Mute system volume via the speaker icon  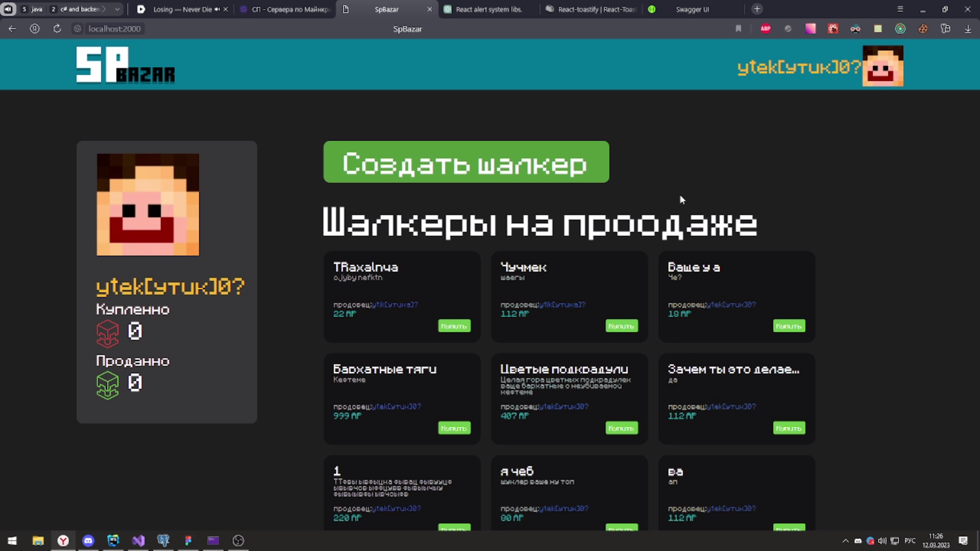[x=881, y=541]
